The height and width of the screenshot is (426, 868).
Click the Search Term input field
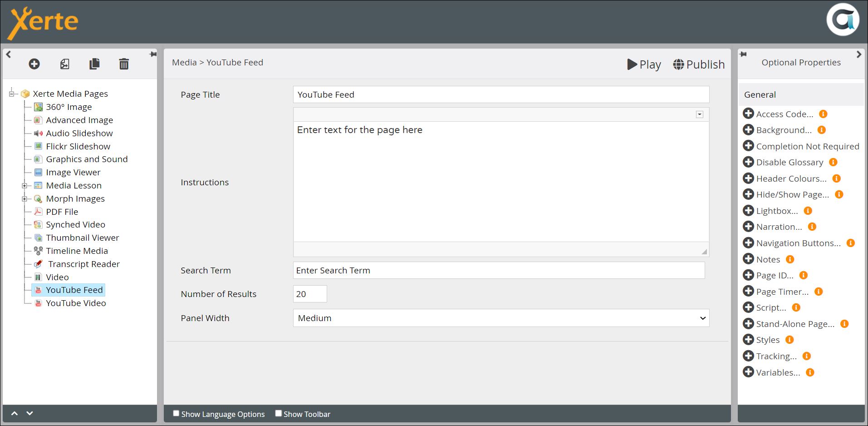[499, 270]
